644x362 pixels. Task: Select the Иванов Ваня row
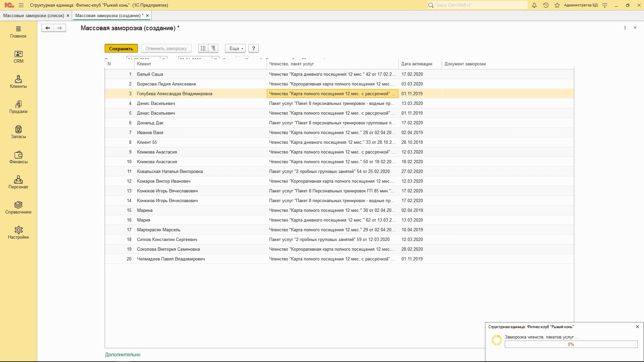click(339, 133)
